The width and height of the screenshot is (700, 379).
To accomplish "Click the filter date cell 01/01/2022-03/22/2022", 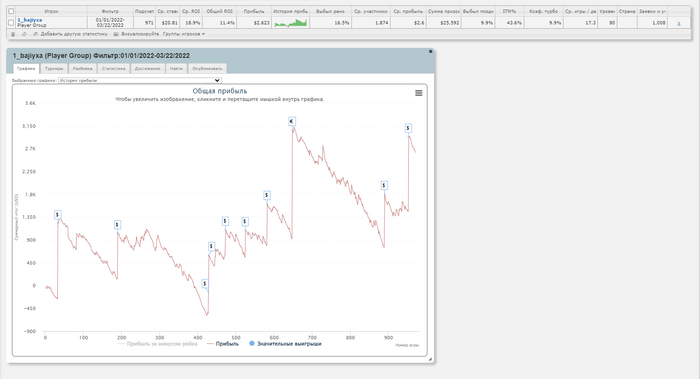I will [x=110, y=23].
